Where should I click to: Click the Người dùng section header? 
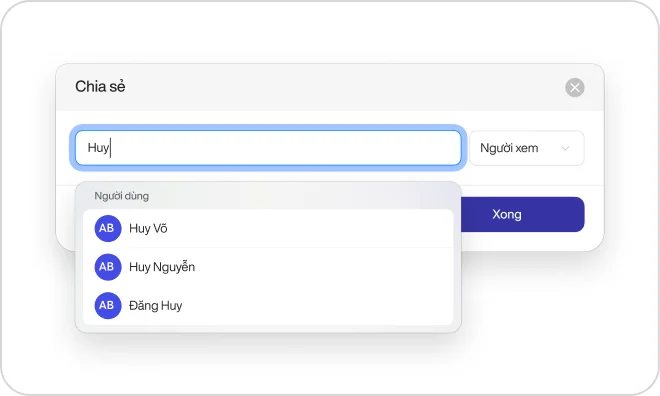121,196
